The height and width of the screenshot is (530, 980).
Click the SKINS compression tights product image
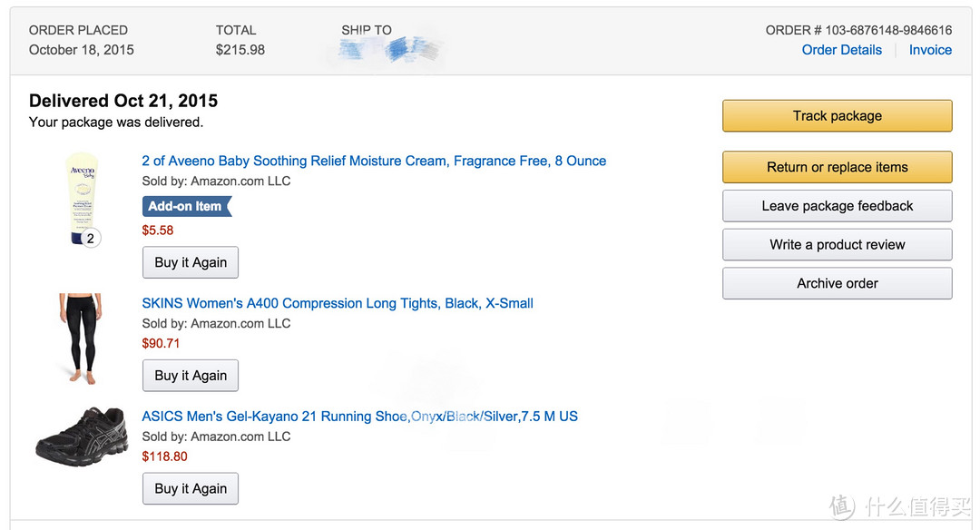82,339
